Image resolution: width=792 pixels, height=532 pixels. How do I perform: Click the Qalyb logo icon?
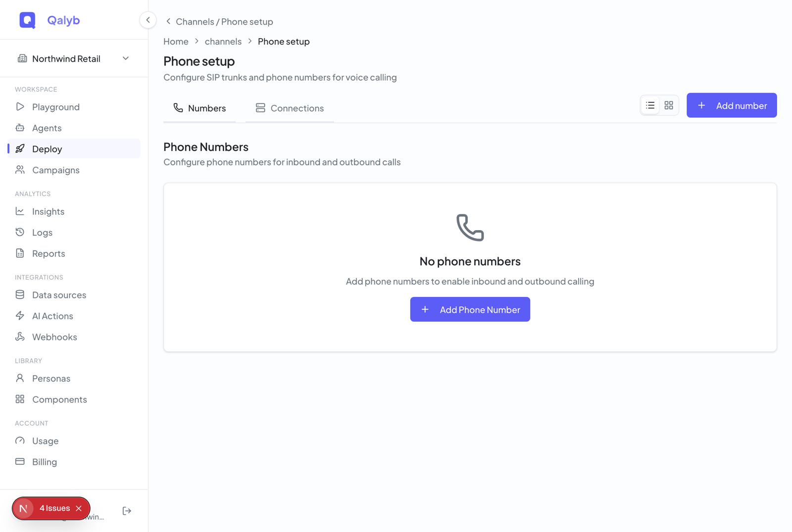click(x=27, y=20)
